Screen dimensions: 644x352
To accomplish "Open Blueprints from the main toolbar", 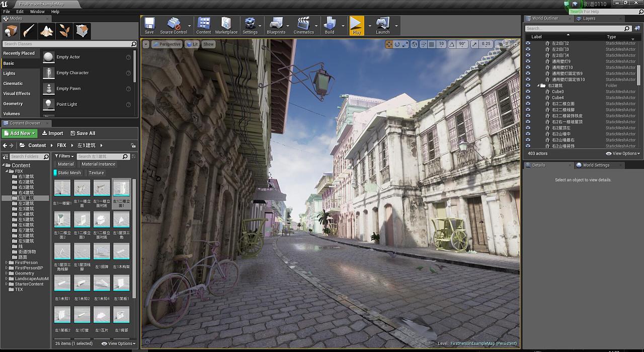I will (276, 25).
